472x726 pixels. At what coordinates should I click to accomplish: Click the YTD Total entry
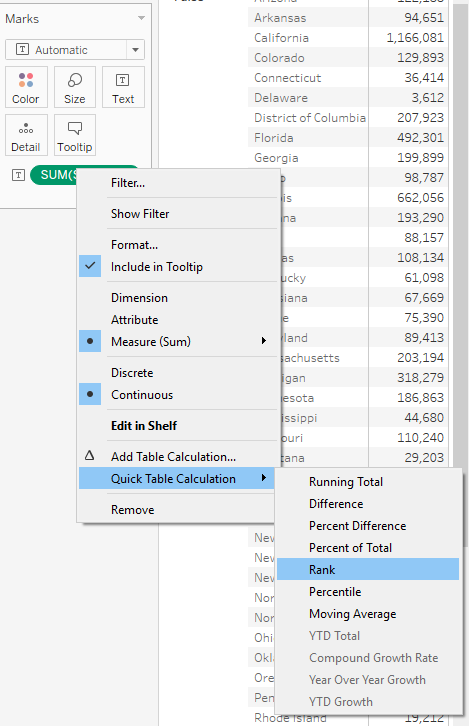pos(334,636)
